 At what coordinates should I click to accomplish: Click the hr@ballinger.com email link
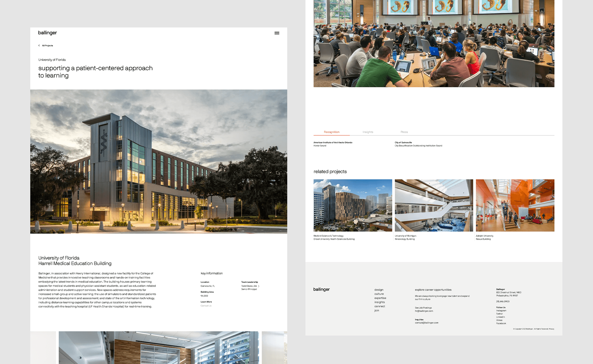click(424, 311)
